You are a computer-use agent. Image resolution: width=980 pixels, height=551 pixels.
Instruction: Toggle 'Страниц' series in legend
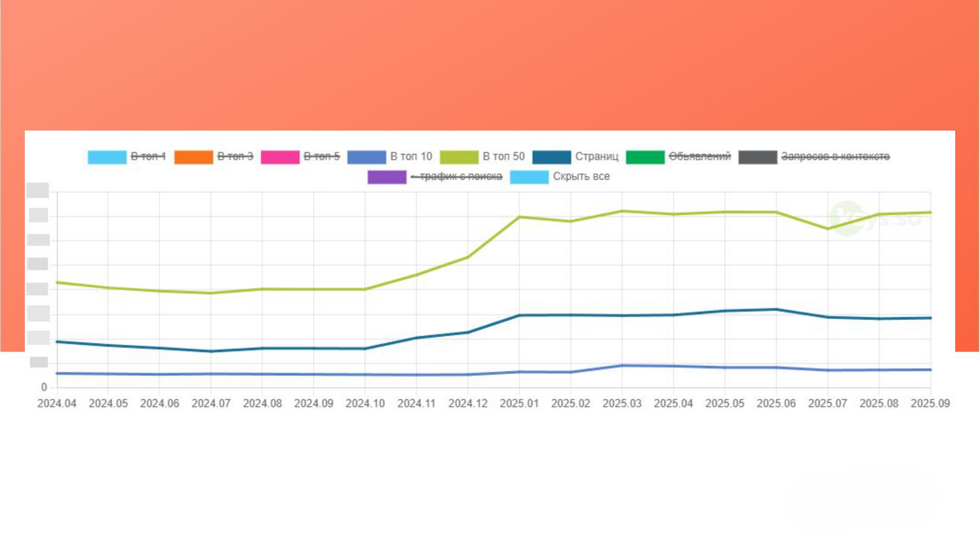(x=596, y=157)
